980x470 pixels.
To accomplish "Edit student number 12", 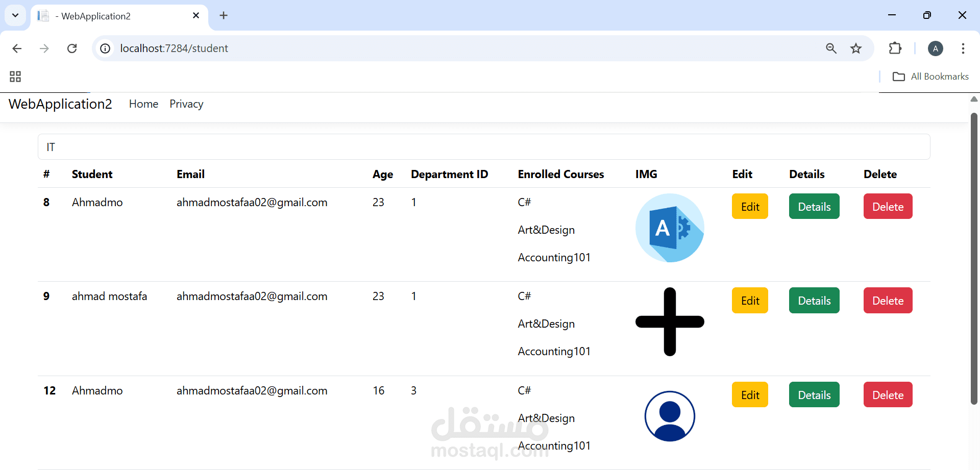I will [750, 395].
